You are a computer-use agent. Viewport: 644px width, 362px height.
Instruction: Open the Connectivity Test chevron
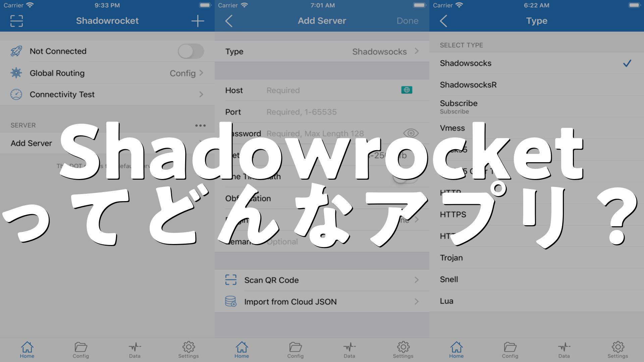(x=201, y=95)
